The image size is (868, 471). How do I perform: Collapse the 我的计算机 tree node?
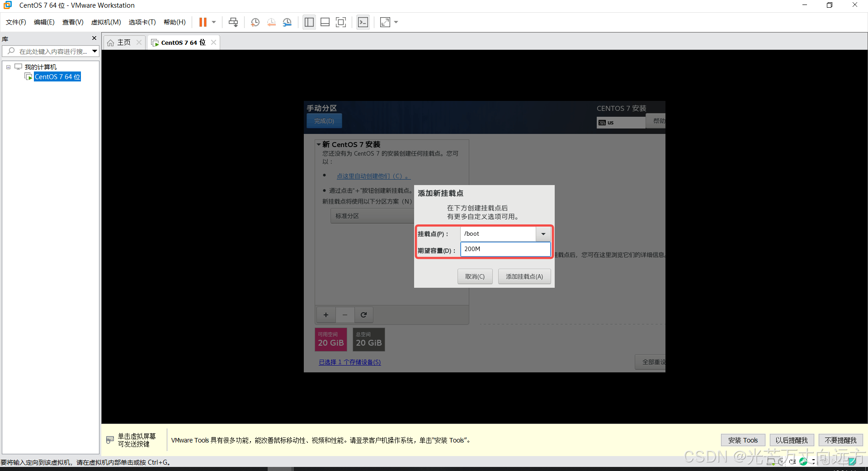(8, 67)
